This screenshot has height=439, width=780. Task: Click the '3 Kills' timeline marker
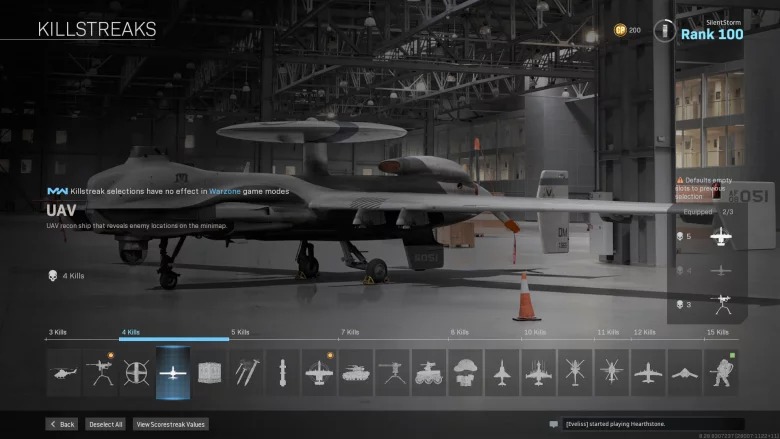(x=58, y=332)
